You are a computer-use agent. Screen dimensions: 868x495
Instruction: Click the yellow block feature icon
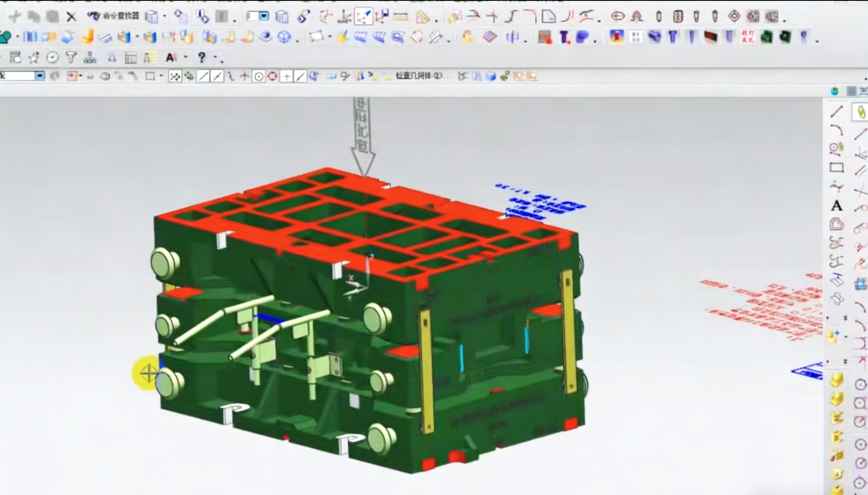(x=837, y=380)
